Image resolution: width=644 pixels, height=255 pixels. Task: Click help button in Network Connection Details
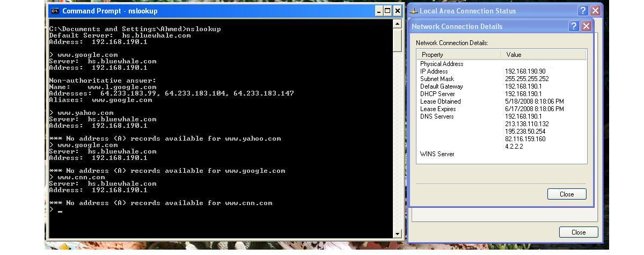[574, 26]
